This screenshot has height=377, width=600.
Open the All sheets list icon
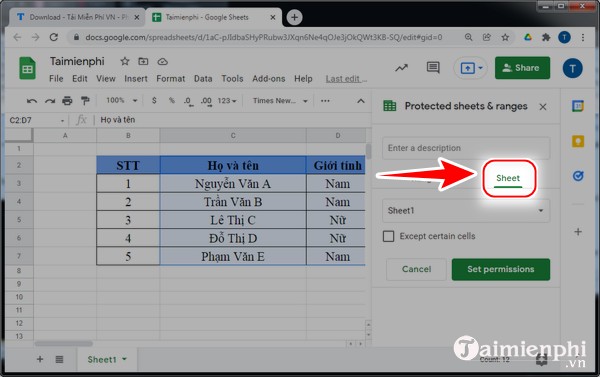point(59,359)
